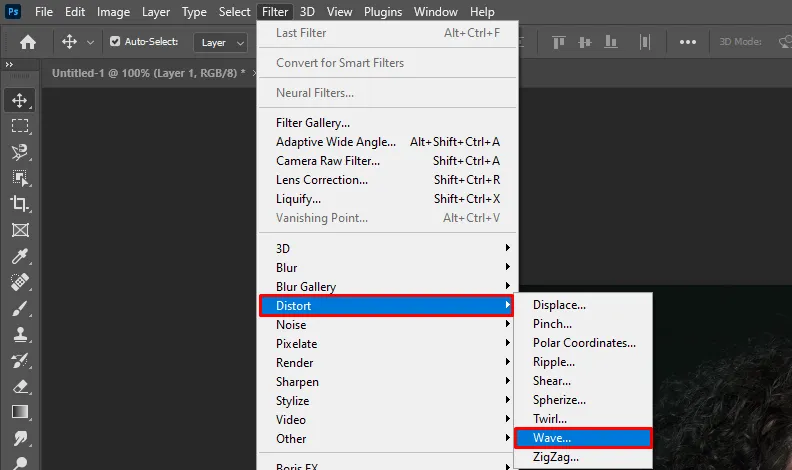This screenshot has width=792, height=470.
Task: Open the Layer auto-select dropdown
Action: 222,42
